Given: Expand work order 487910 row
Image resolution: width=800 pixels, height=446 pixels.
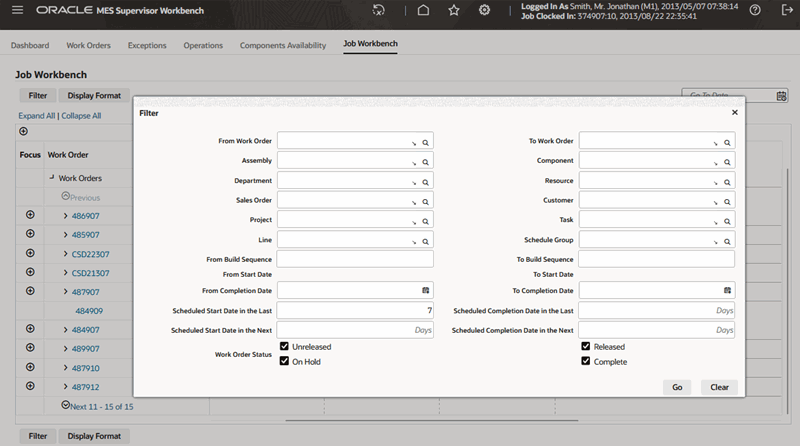Looking at the screenshot, I should pos(65,368).
